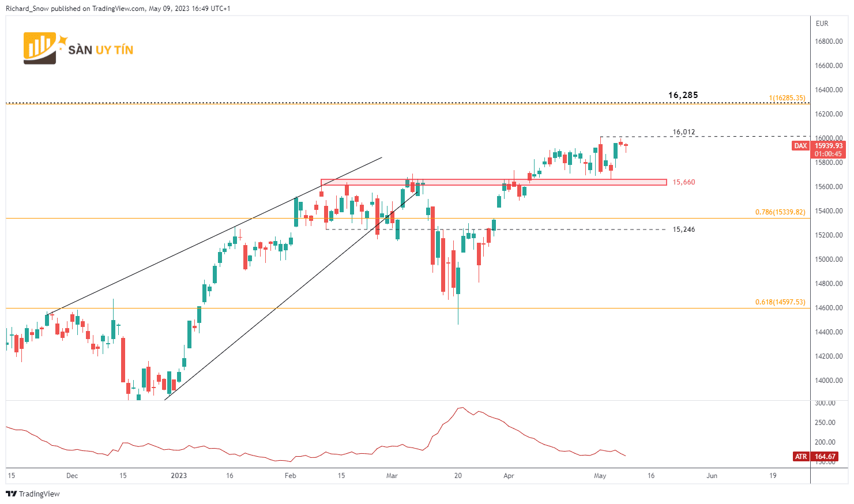This screenshot has width=854, height=504.
Task: Click the bar countdown timer 01:00:45
Action: [829, 154]
